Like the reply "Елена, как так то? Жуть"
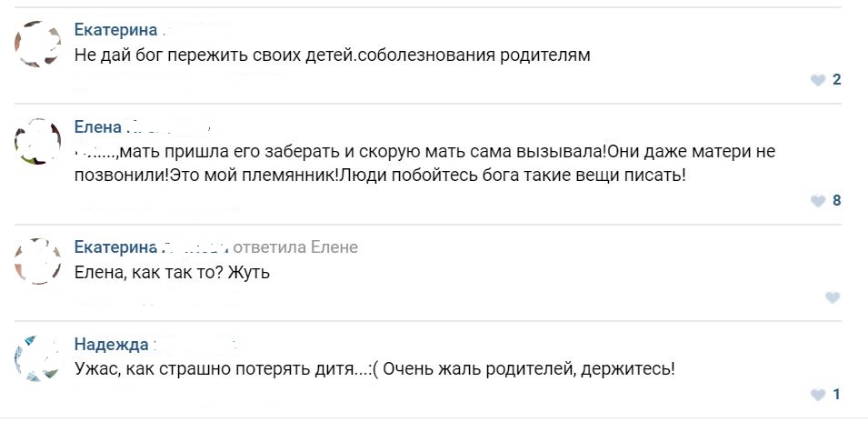This screenshot has width=868, height=422. (832, 297)
